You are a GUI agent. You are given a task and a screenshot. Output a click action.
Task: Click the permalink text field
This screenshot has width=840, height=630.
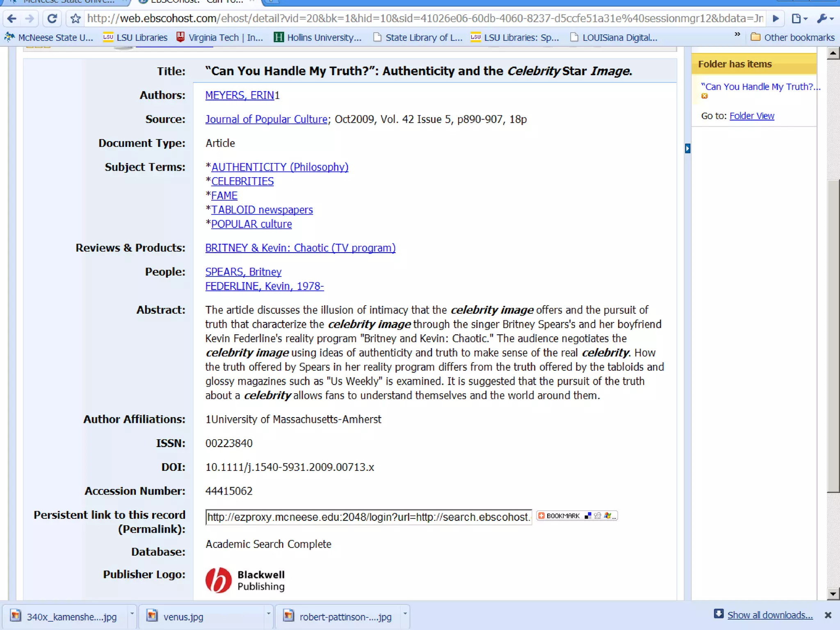click(368, 517)
